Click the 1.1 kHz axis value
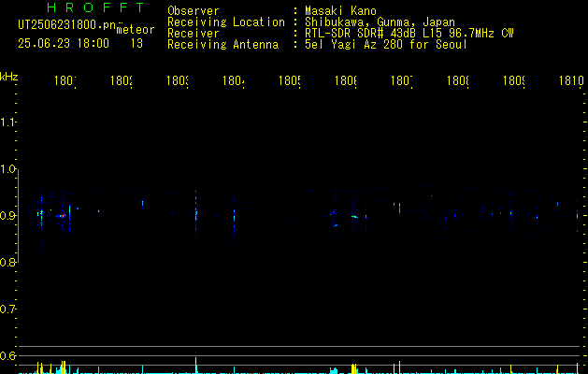This screenshot has width=588, height=374. click(7, 122)
